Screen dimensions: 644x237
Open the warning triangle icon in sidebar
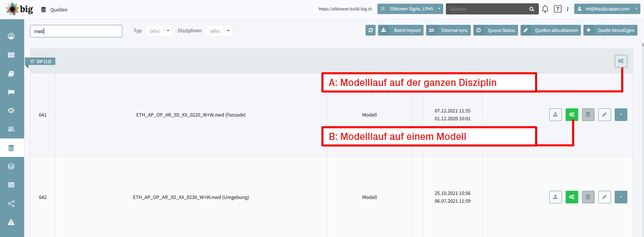pos(11,222)
